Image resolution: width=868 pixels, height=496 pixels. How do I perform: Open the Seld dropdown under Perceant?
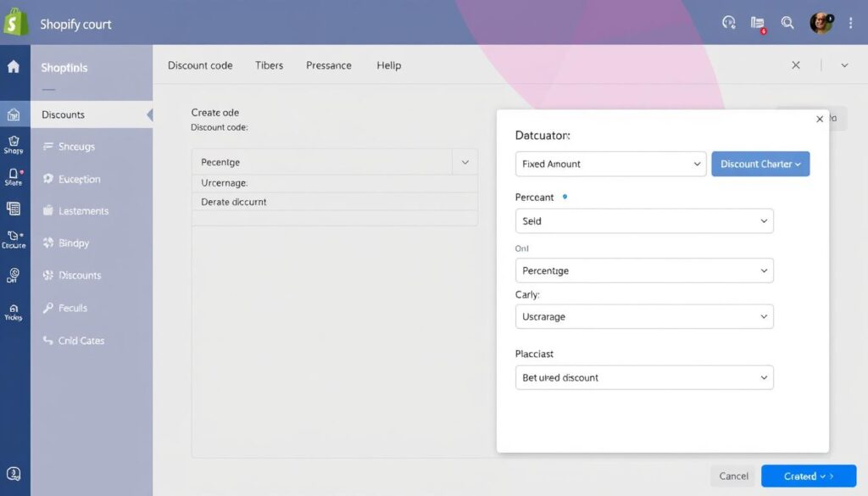[x=643, y=220]
